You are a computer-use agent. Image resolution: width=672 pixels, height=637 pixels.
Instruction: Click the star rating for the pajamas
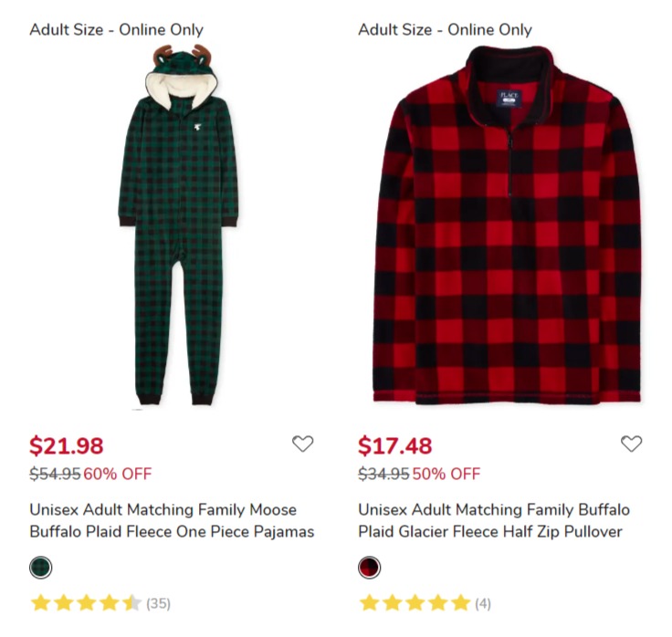tap(86, 603)
